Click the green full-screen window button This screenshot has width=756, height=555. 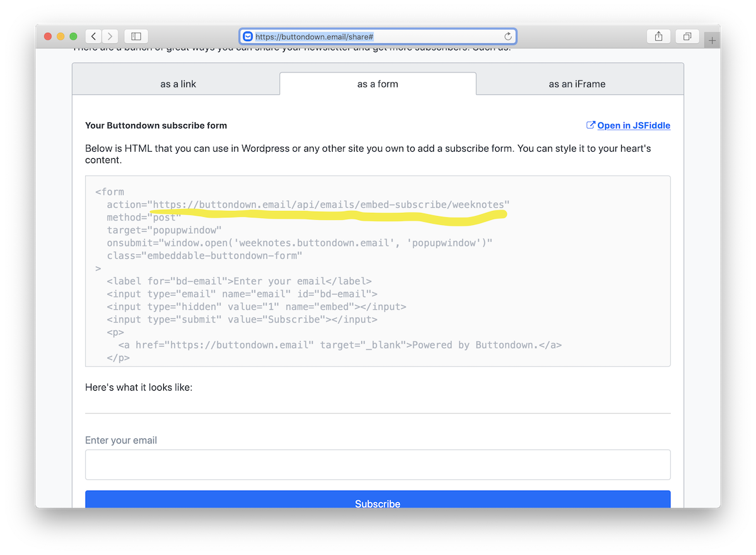tap(73, 37)
